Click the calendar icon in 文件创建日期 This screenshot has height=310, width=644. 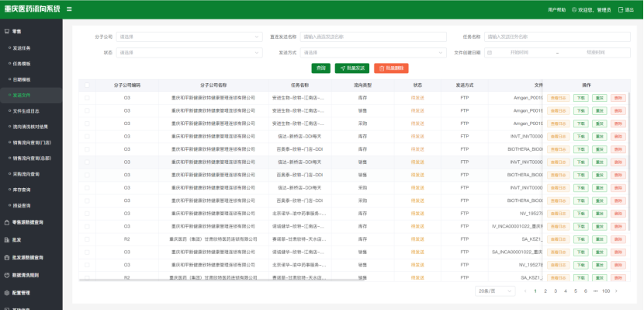point(490,53)
